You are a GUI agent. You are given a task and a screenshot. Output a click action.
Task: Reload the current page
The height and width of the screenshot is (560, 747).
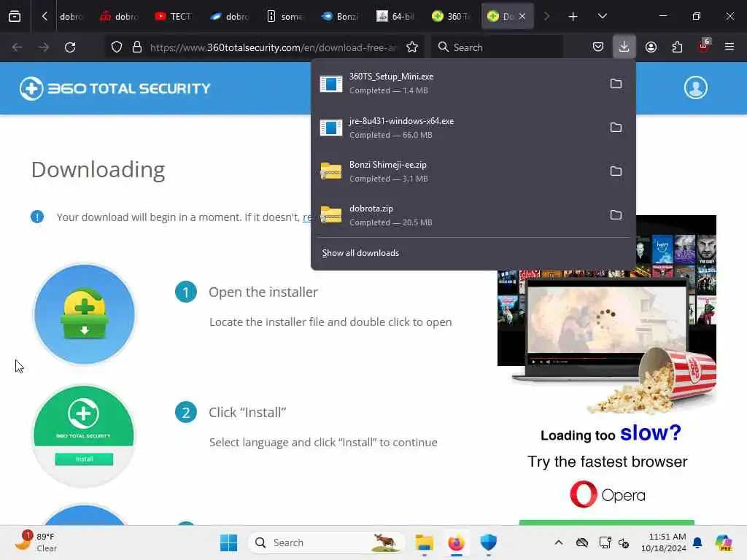pos(70,47)
